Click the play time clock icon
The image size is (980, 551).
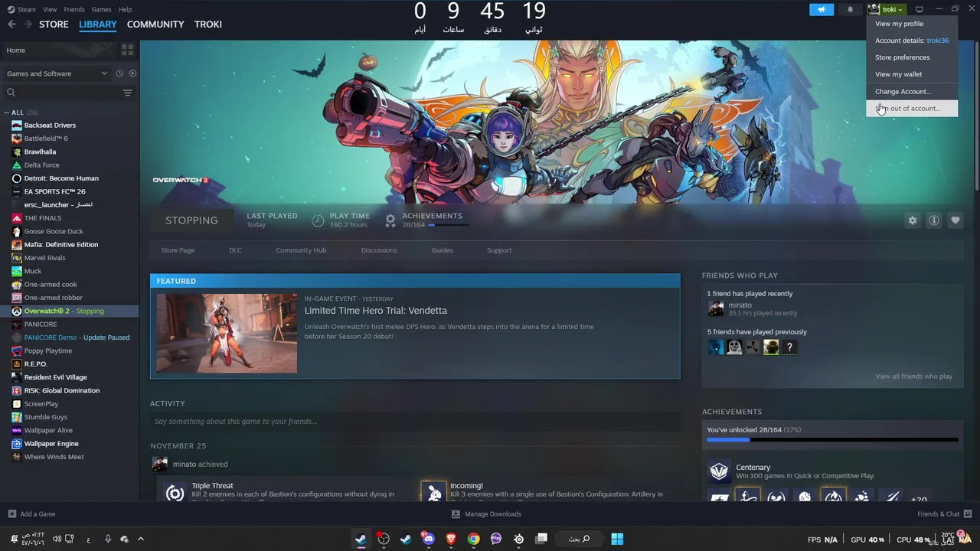click(x=318, y=220)
